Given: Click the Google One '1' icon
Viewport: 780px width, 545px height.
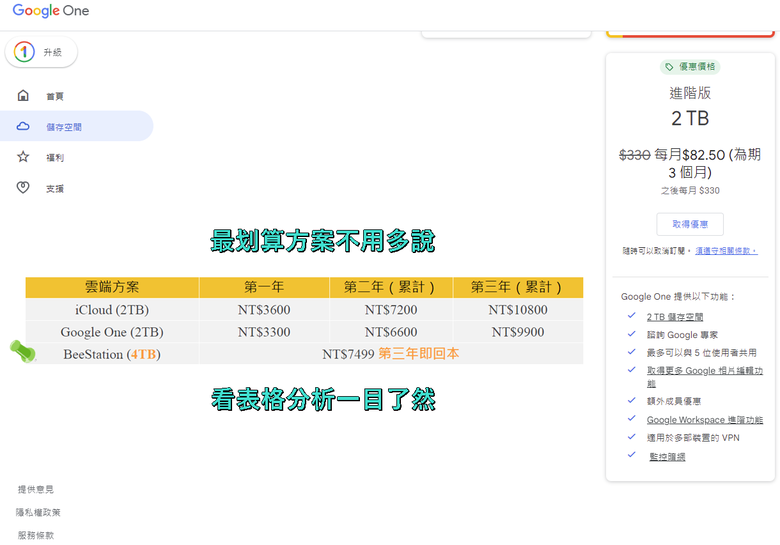Looking at the screenshot, I should (x=24, y=52).
